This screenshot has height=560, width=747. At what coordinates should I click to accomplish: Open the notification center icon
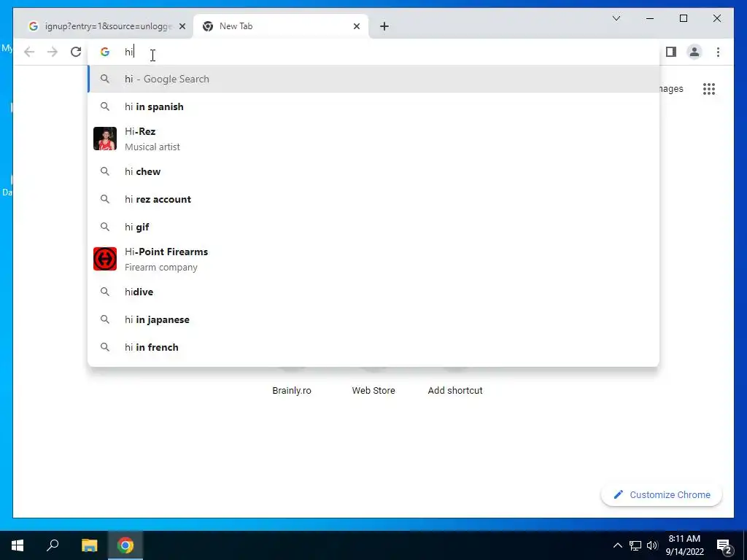point(724,546)
